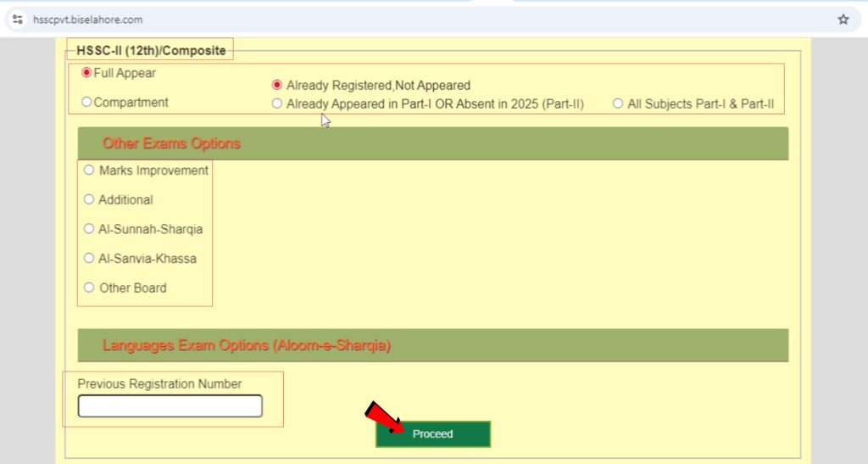The width and height of the screenshot is (868, 464).
Task: Click the site information icon in address bar
Action: [x=18, y=20]
